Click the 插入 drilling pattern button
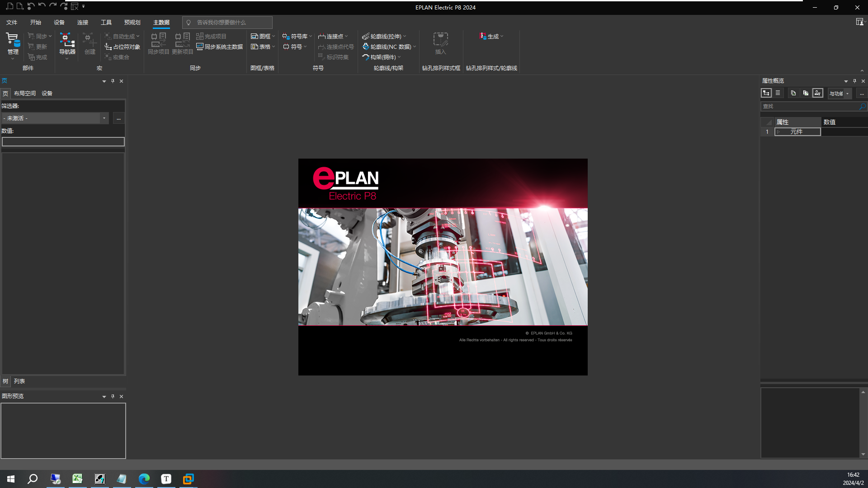 click(x=440, y=44)
